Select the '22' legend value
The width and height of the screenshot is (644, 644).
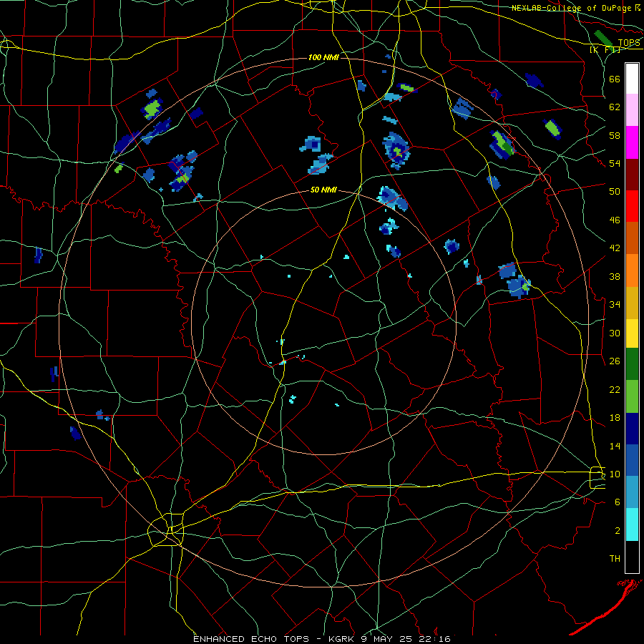click(615, 389)
